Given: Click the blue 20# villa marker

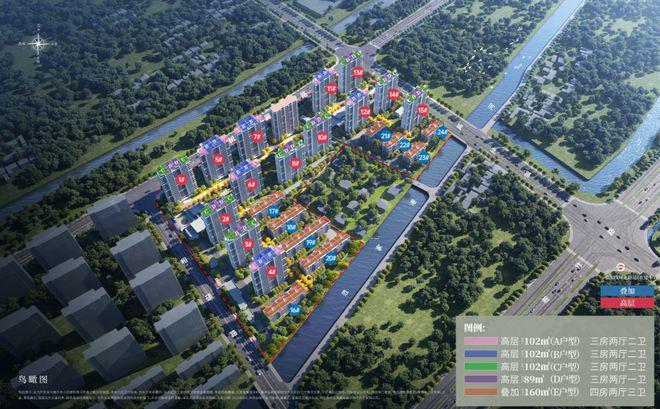Looking at the screenshot, I should 331,258.
